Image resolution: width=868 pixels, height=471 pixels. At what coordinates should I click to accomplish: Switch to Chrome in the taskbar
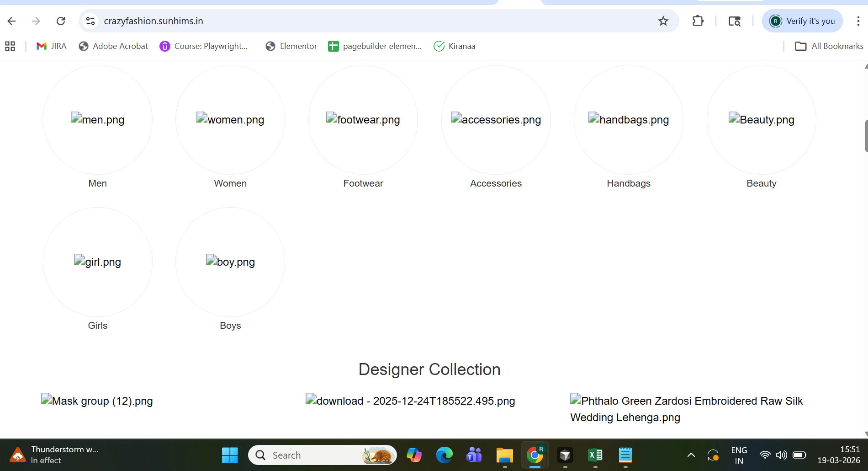coord(535,455)
